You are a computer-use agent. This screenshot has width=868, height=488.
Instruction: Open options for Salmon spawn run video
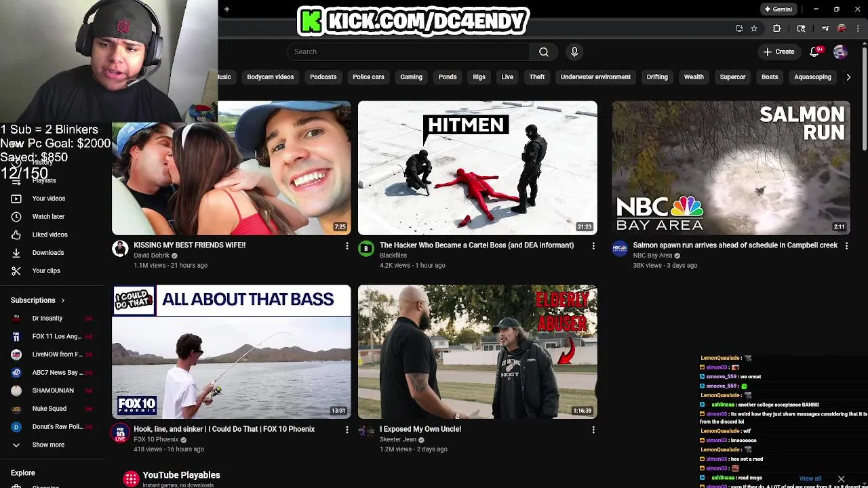coord(846,245)
